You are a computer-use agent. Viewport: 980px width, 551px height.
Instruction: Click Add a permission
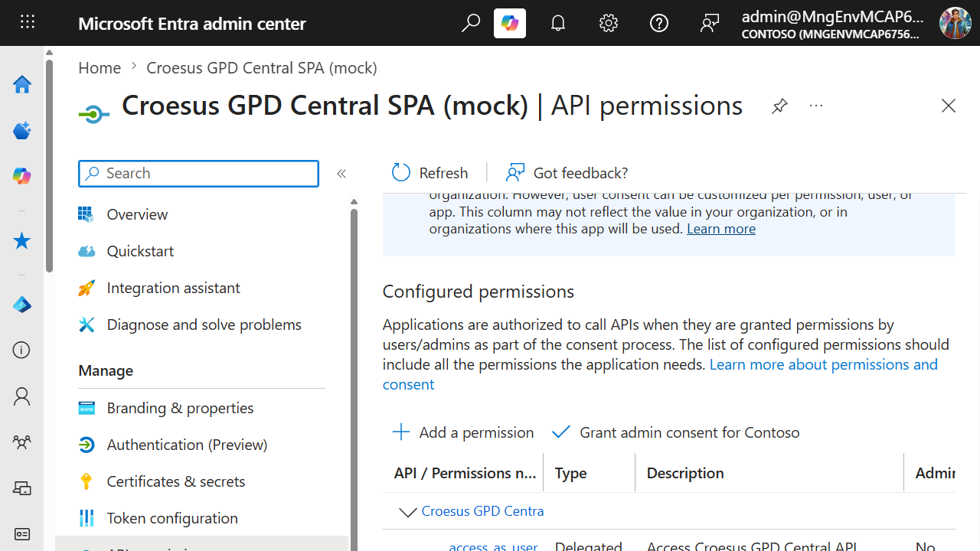463,432
